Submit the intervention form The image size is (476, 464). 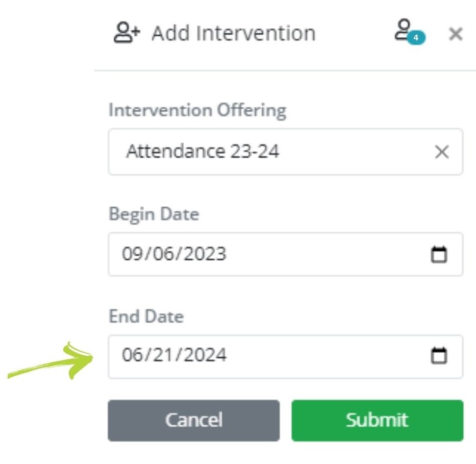pyautogui.click(x=377, y=420)
